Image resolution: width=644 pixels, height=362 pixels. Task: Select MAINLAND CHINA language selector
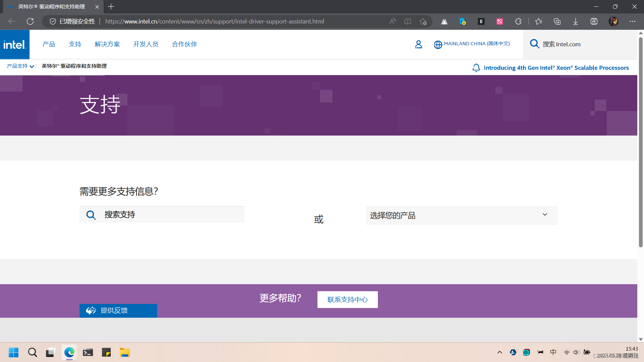pyautogui.click(x=477, y=44)
